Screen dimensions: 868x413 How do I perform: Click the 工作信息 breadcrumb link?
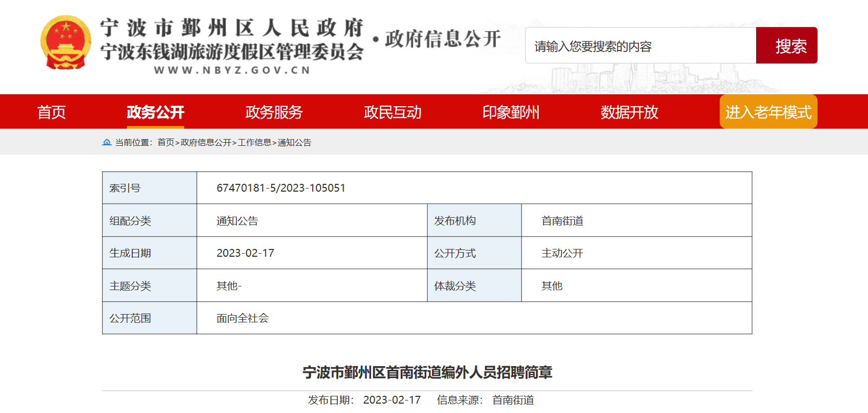(254, 142)
